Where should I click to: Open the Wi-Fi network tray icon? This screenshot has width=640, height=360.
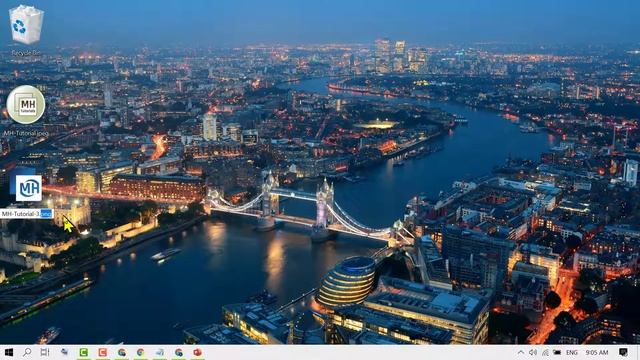[x=545, y=352]
